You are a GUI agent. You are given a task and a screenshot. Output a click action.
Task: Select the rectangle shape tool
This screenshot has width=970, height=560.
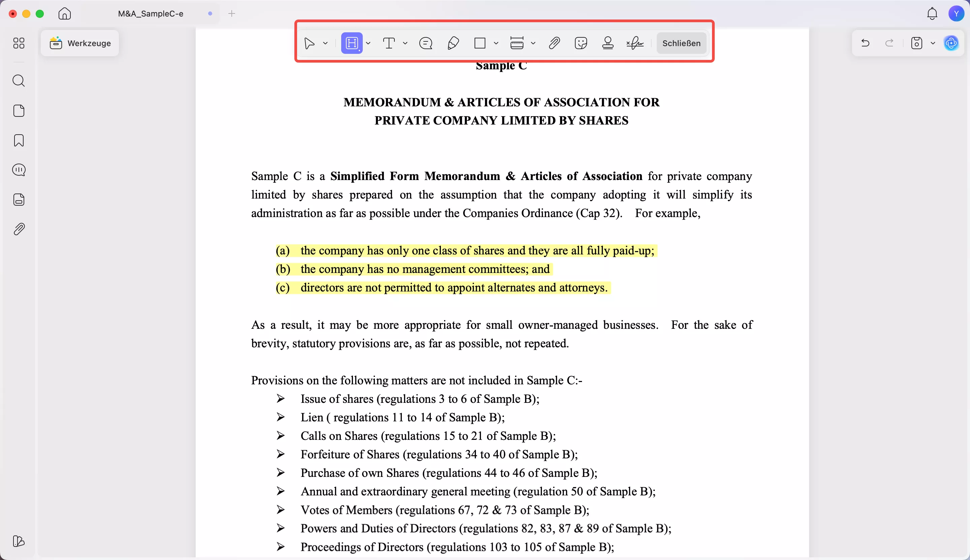pos(480,43)
